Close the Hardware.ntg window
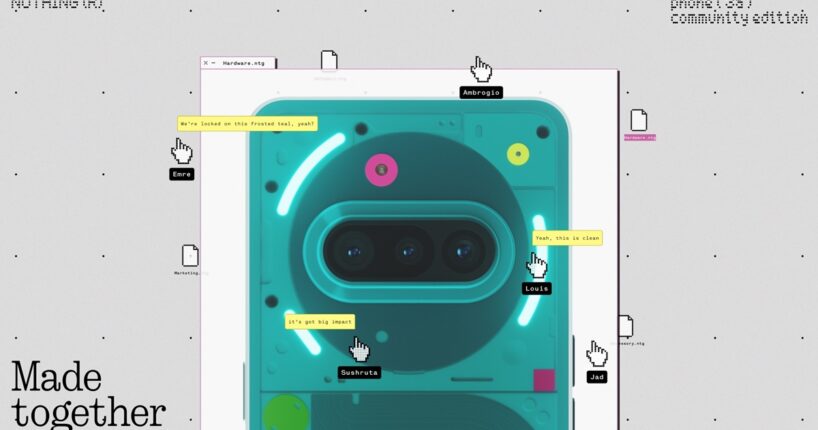This screenshot has width=818, height=430. coord(206,62)
